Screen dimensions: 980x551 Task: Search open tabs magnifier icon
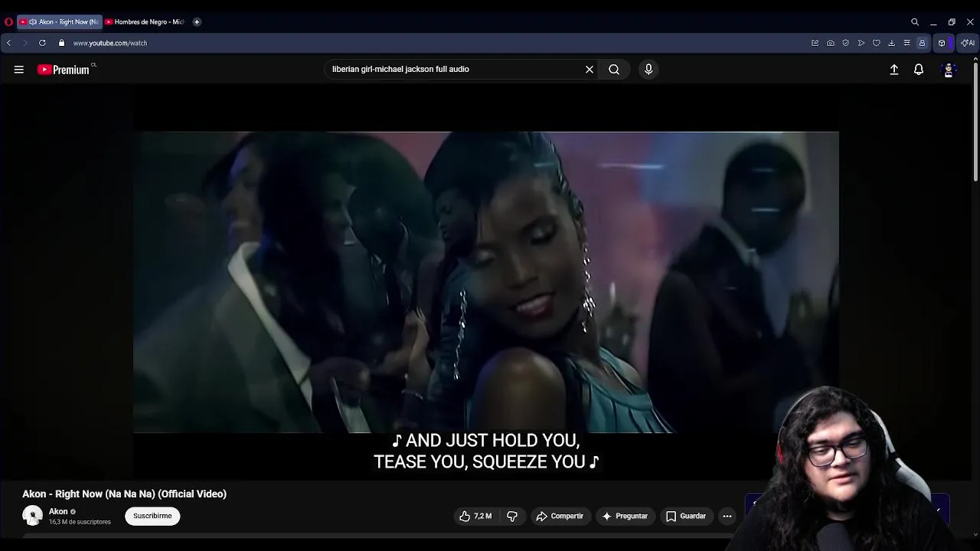915,22
